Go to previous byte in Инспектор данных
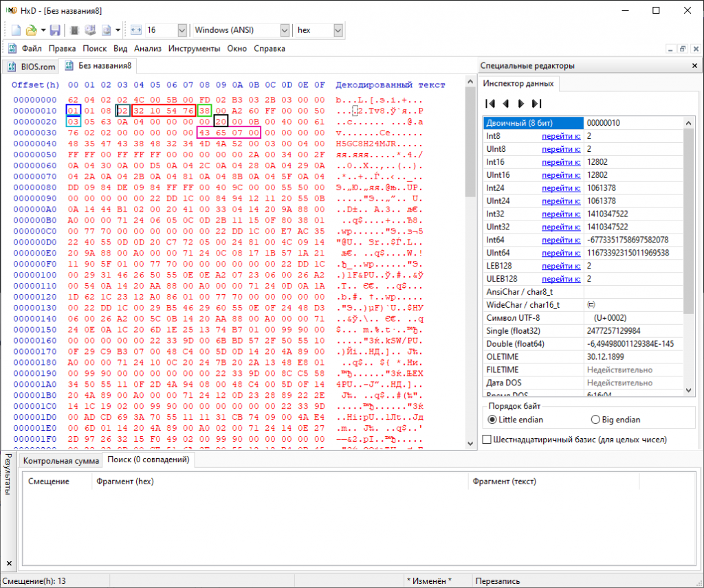This screenshot has height=588, width=704. point(505,104)
